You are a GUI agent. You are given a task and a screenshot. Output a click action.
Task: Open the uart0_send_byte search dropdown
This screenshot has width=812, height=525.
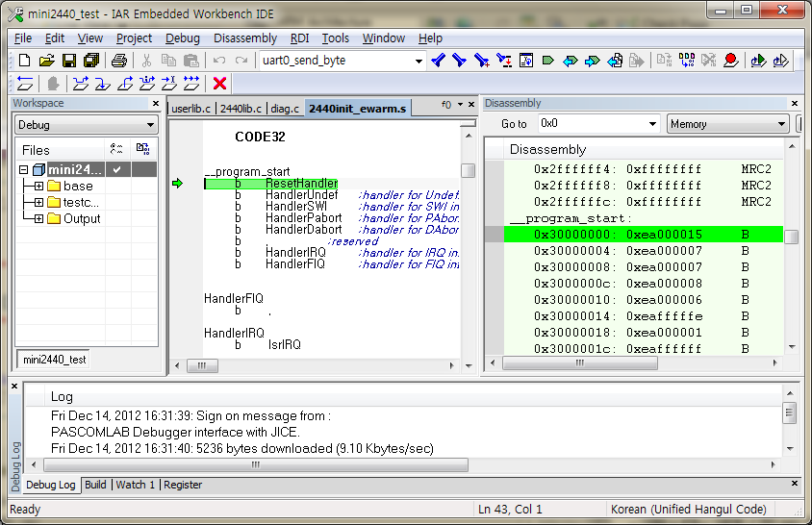[x=419, y=62]
